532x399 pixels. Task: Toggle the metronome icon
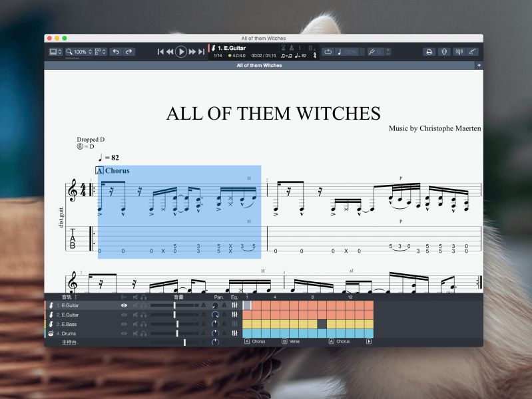pyautogui.click(x=292, y=48)
